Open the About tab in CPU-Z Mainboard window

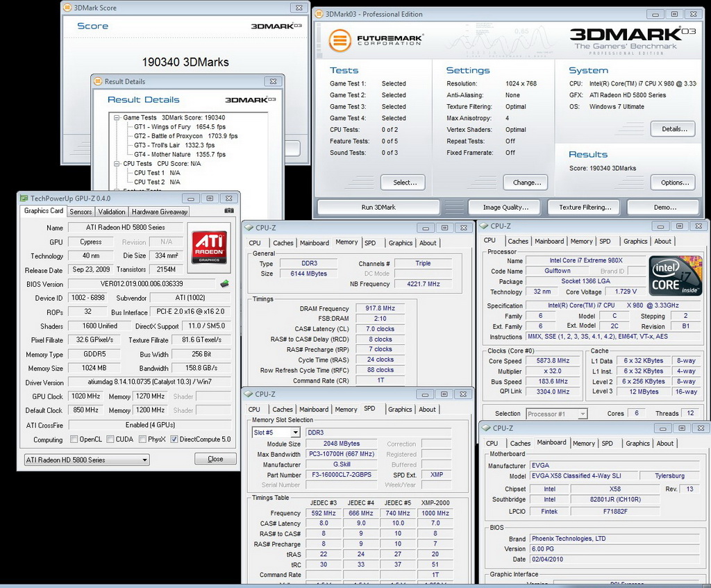coord(664,444)
